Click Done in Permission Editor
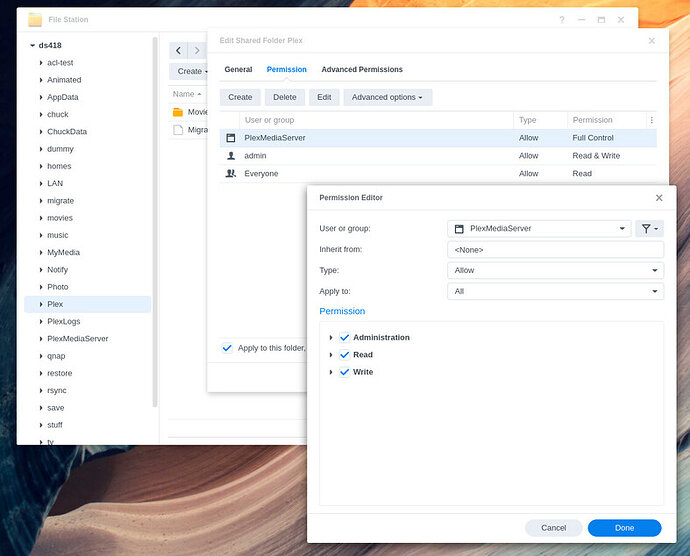This screenshot has width=690, height=556. pos(624,528)
